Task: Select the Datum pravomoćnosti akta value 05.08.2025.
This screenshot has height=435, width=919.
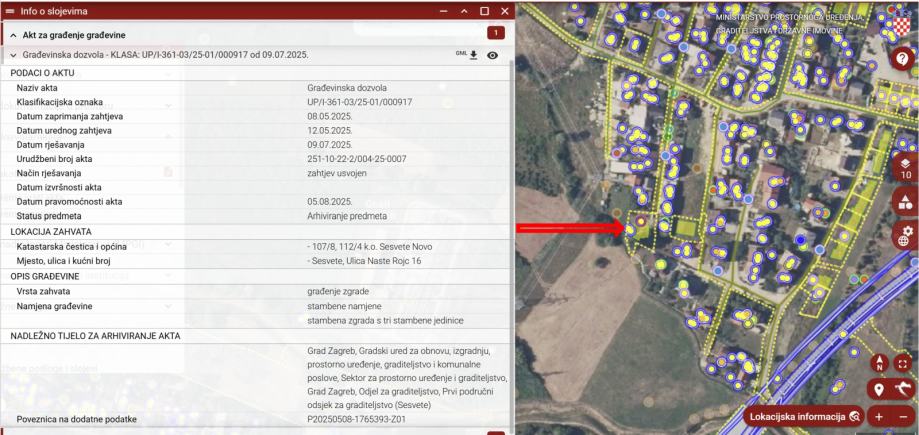Action: 330,202
